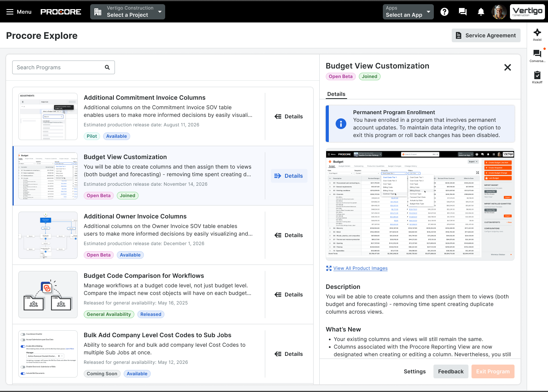Viewport: 548px width, 392px height.
Task: Select the Budget View Customization list title
Action: click(x=125, y=157)
